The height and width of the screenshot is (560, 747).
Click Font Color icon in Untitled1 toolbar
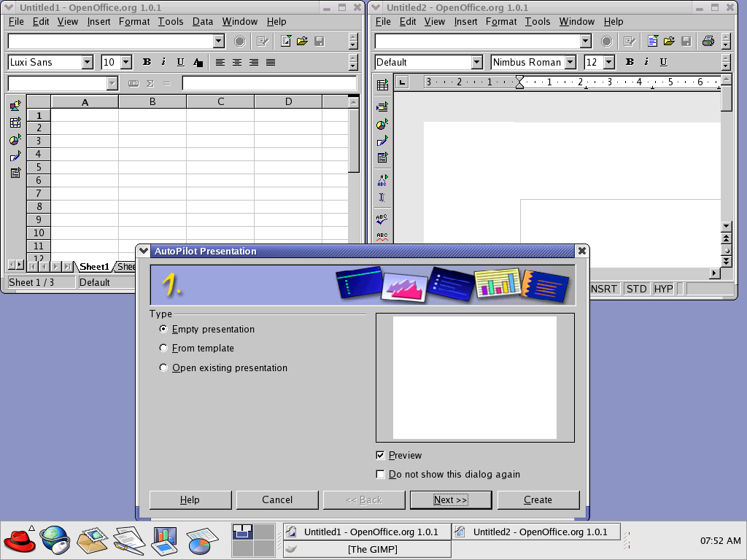(198, 62)
